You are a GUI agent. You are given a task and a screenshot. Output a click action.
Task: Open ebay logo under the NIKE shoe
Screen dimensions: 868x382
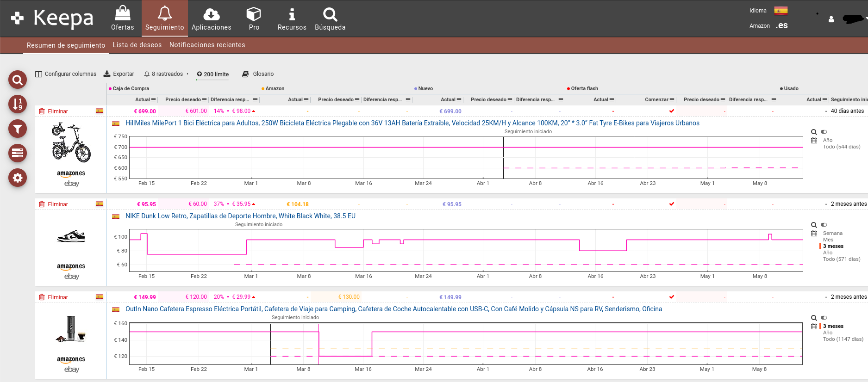tap(72, 277)
